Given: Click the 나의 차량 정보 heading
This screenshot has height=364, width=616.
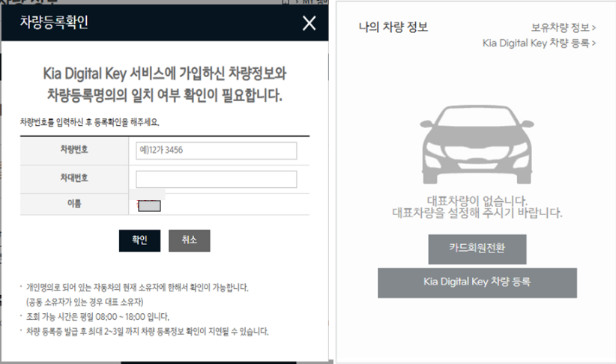Looking at the screenshot, I should click(393, 27).
